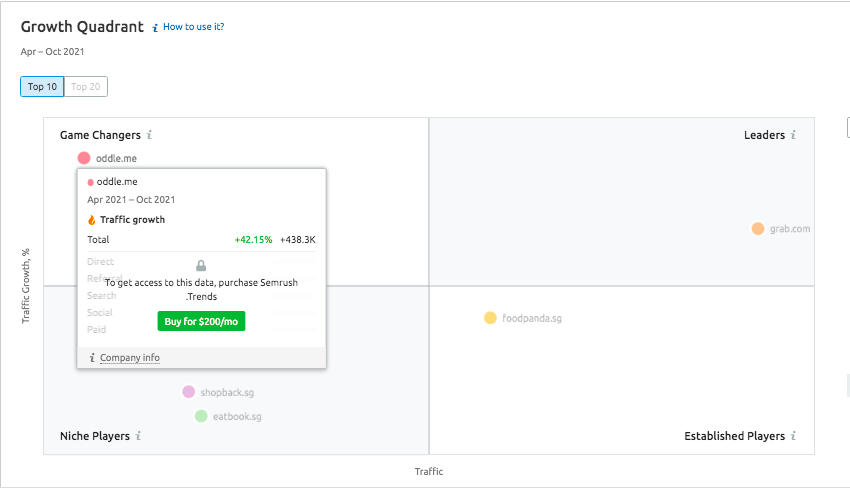
Task: Click the small red dot in tooltip header
Action: (x=91, y=182)
